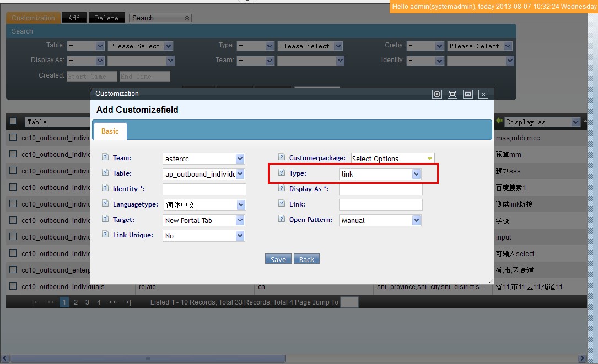Click help icon beside Open Pattern
The width and height of the screenshot is (598, 364).
(282, 219)
